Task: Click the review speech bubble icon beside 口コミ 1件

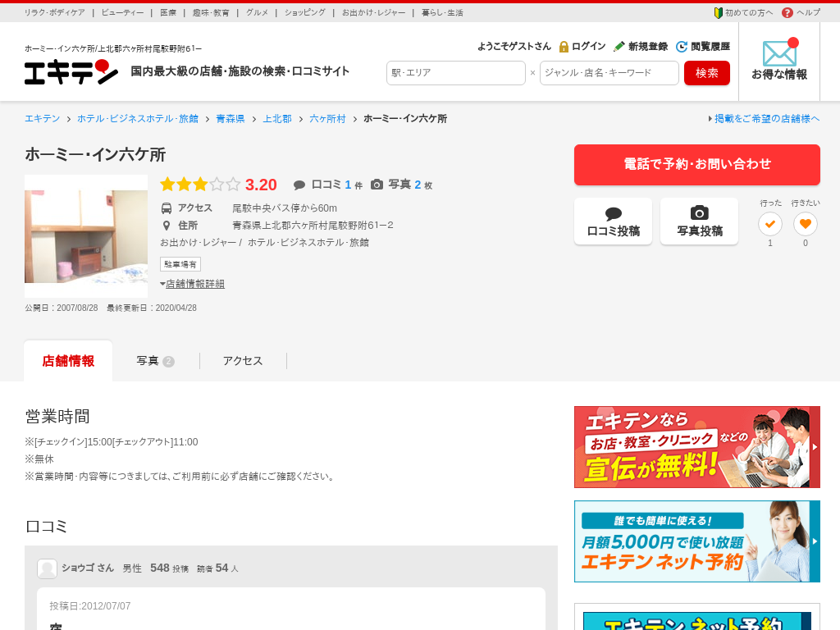Action: [299, 185]
